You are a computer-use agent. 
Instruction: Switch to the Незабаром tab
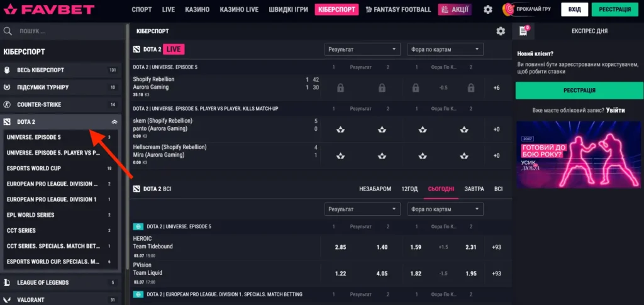click(375, 189)
